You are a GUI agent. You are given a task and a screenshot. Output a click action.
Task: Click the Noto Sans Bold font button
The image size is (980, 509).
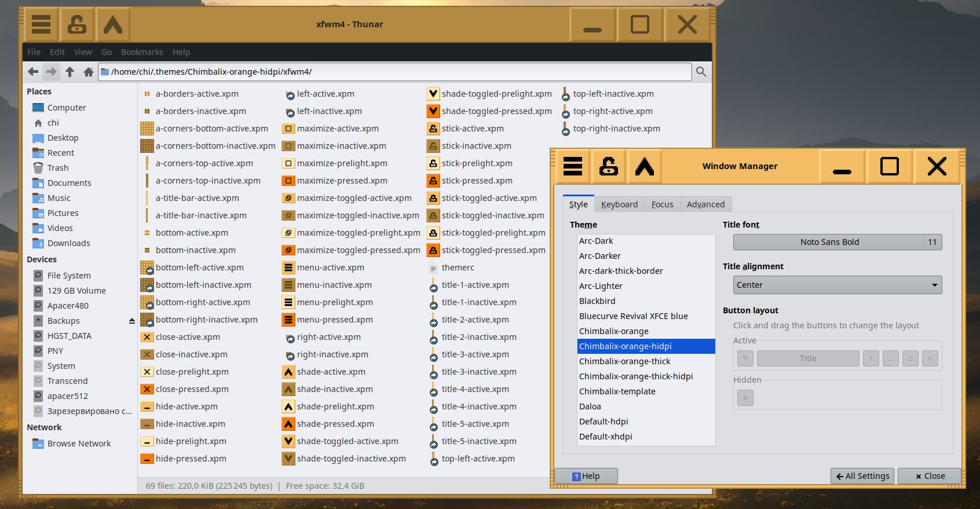tap(838, 242)
